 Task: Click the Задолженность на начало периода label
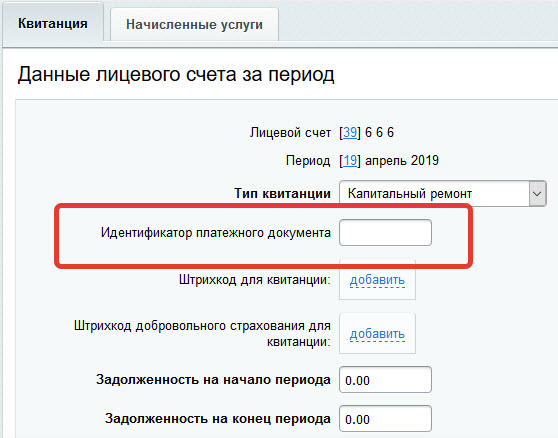(x=213, y=380)
